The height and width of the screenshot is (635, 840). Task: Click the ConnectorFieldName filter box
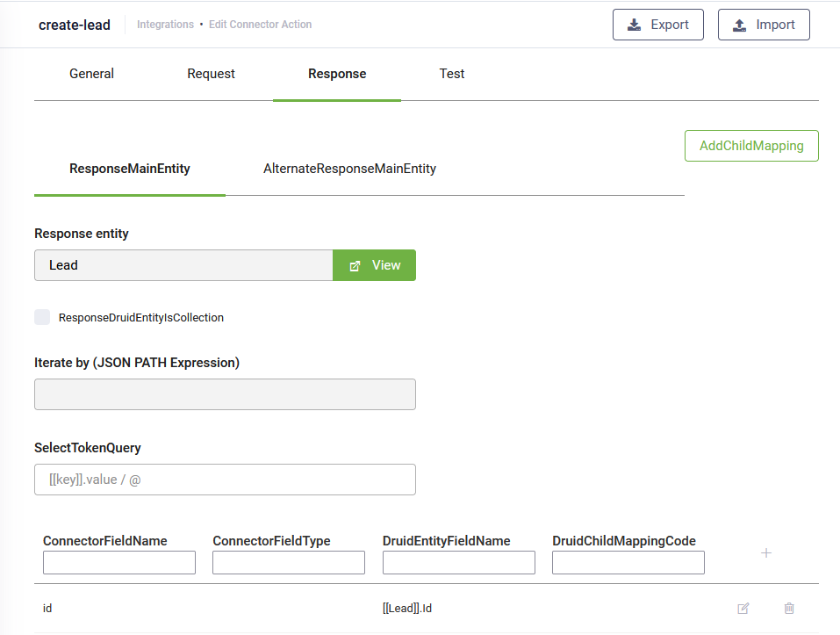tap(119, 563)
